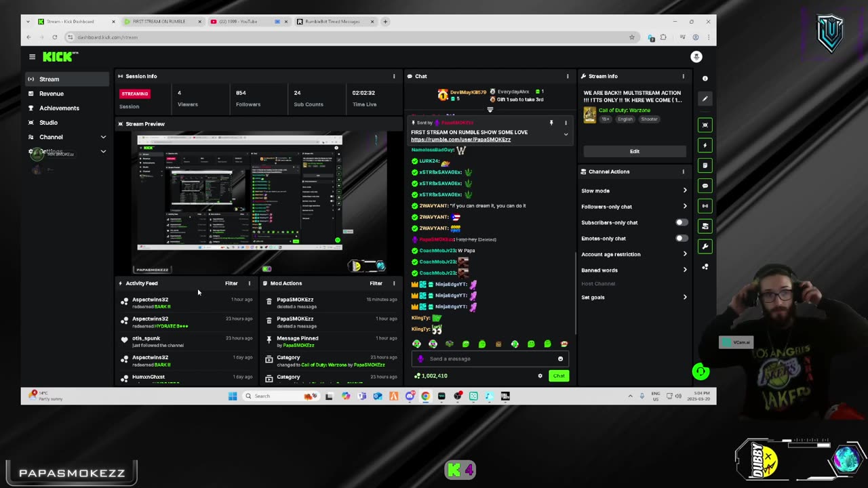Click the 1,002,410 channel points balance

point(431,375)
